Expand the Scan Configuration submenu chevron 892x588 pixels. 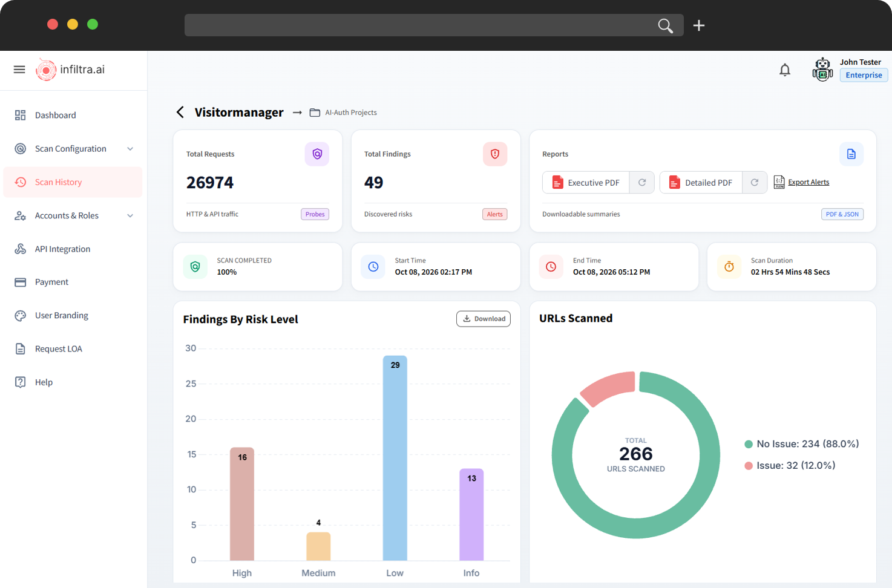[130, 149]
